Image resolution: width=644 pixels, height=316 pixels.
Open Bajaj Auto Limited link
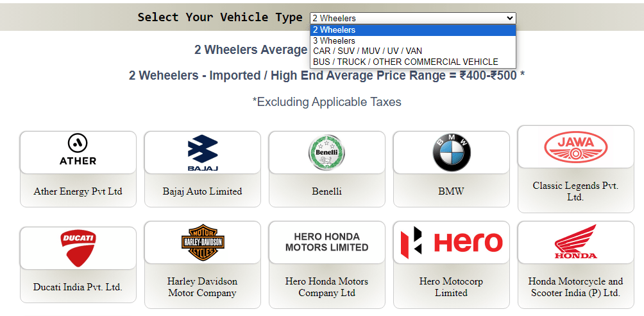203,191
